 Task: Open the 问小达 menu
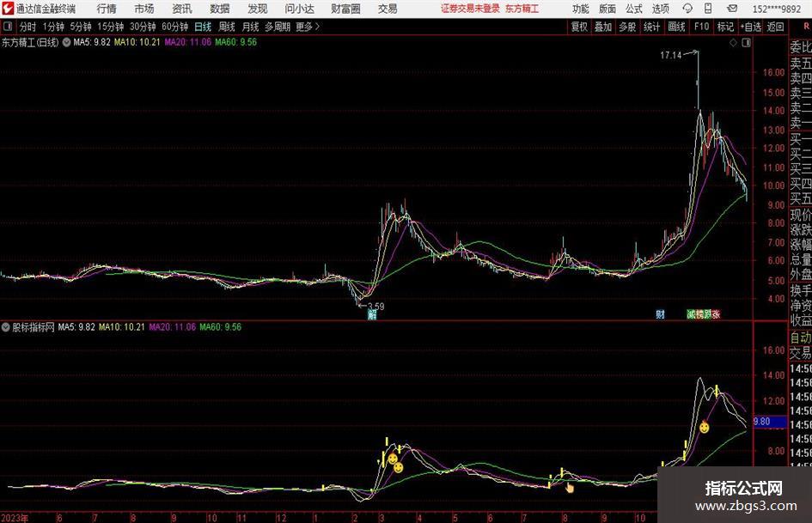(x=299, y=9)
